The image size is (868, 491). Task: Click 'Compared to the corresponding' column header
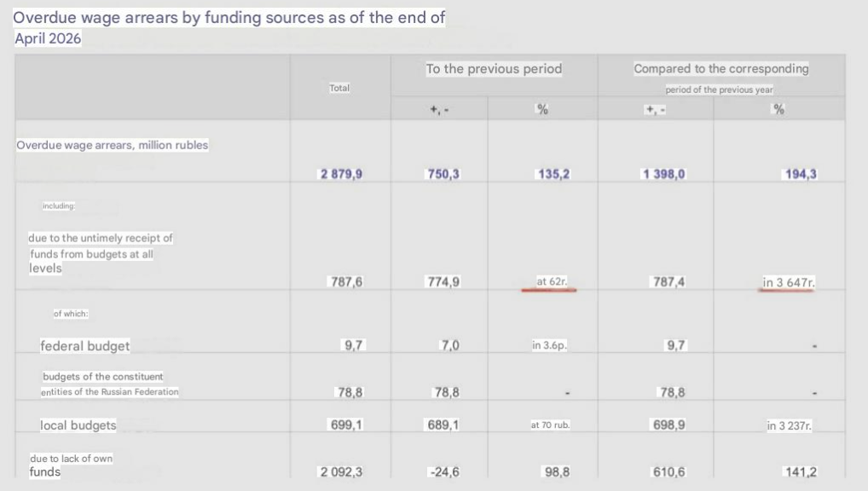(720, 69)
